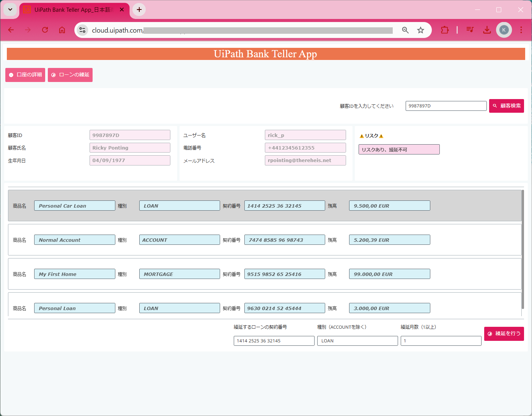Click the 9.500,00 EUR balance field

tap(390, 206)
